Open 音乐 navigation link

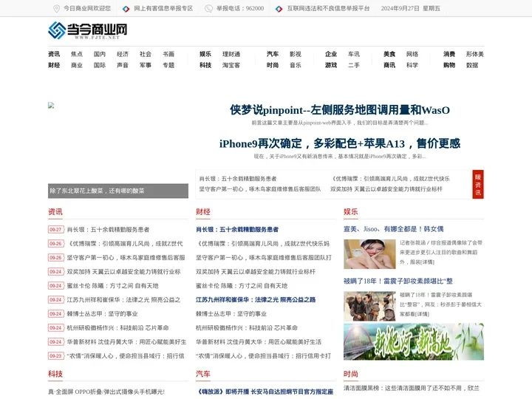[296, 65]
